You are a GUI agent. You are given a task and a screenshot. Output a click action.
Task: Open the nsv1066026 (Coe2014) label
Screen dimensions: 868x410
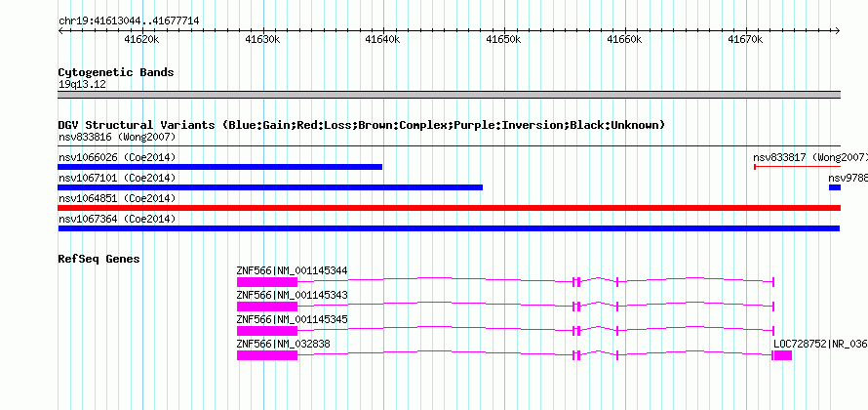117,158
